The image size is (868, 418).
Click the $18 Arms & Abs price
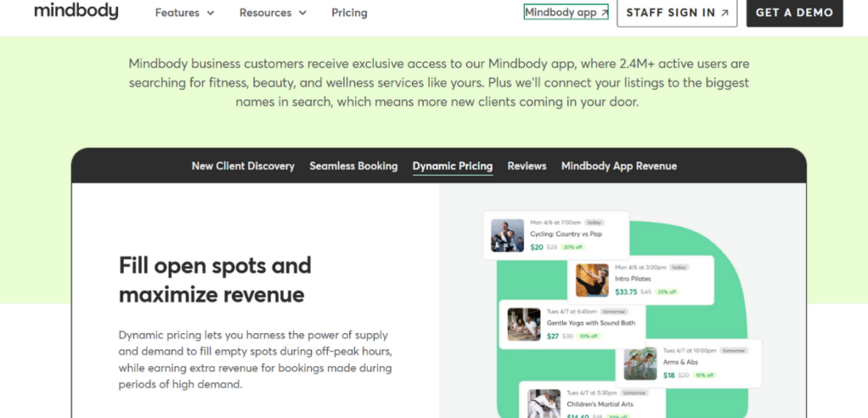[x=669, y=376]
